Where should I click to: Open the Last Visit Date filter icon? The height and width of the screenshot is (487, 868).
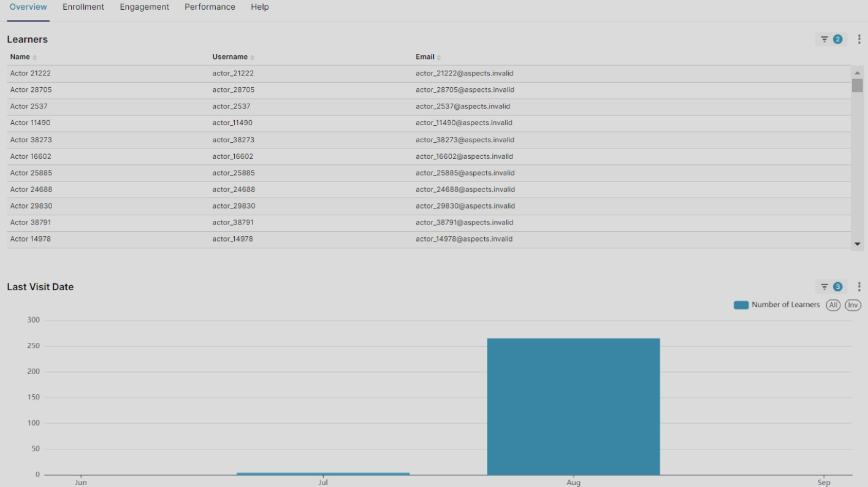(x=831, y=286)
